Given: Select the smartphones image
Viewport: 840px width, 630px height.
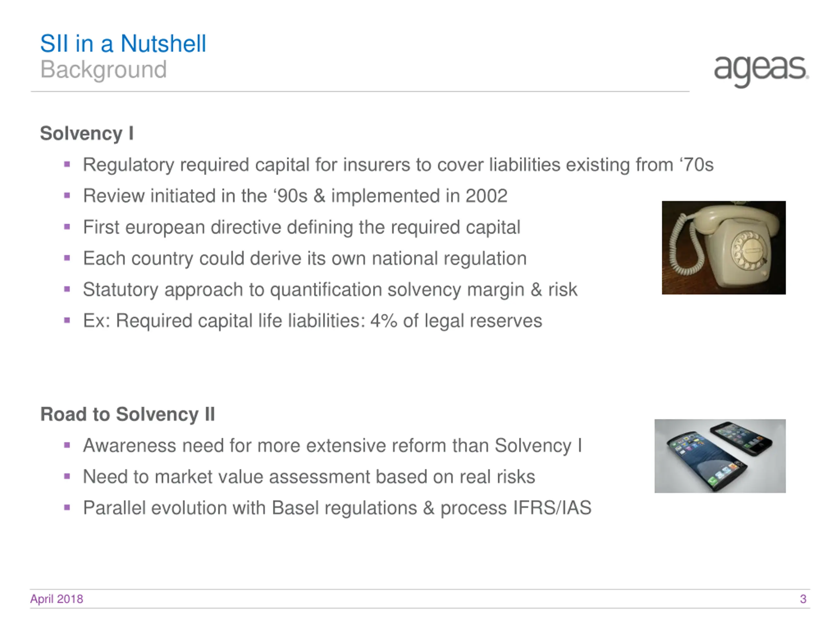Looking at the screenshot, I should pyautogui.click(x=720, y=456).
